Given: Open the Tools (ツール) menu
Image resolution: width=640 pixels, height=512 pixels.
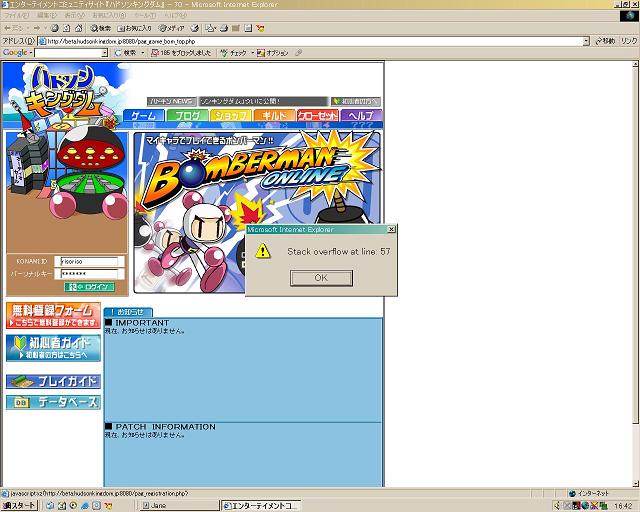Looking at the screenshot, I should coord(145,16).
